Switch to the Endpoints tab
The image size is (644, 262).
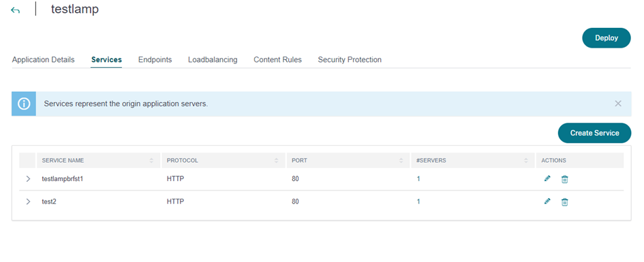[155, 60]
